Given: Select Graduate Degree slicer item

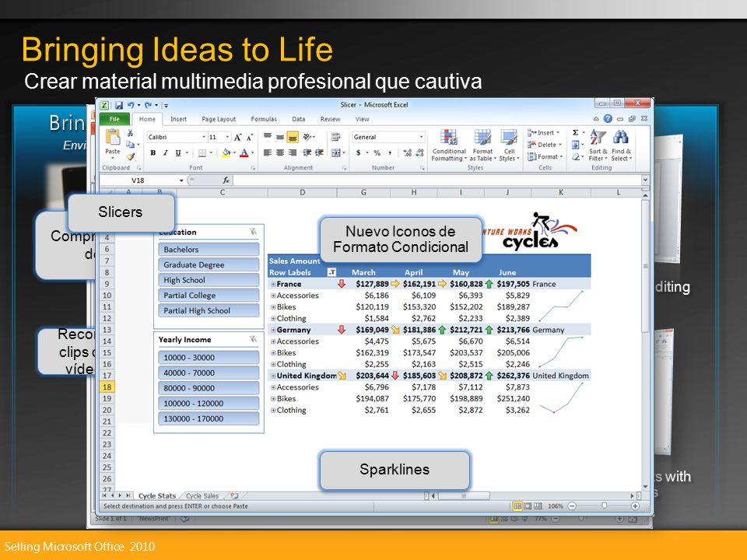Looking at the screenshot, I should [209, 264].
